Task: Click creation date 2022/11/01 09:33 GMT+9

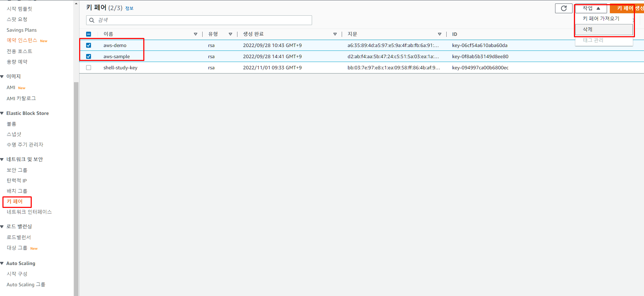Action: coord(272,68)
